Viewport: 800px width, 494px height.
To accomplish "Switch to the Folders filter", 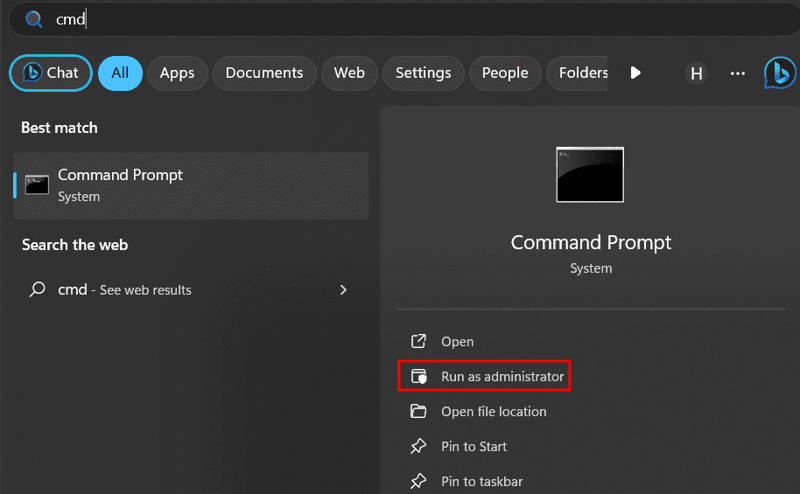I will pyautogui.click(x=577, y=73).
